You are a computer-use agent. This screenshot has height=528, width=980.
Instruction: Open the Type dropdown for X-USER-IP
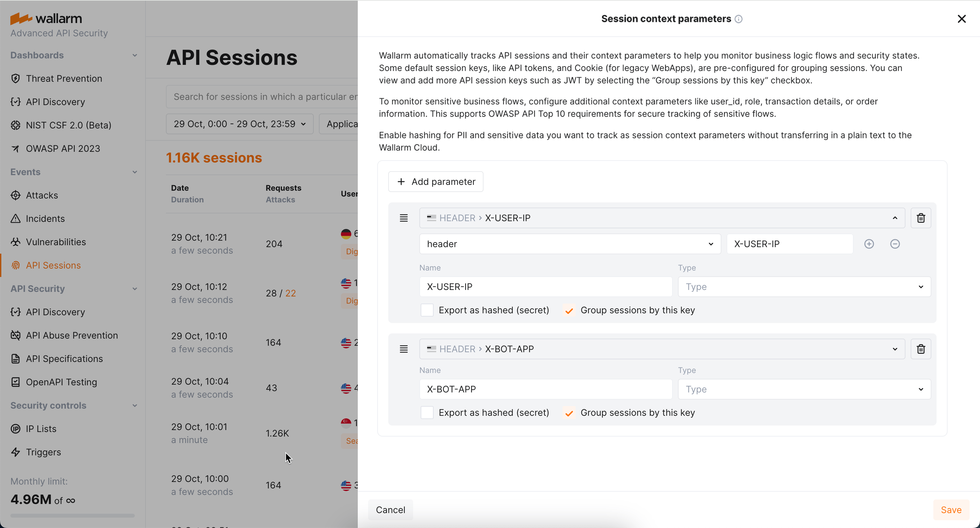click(804, 287)
